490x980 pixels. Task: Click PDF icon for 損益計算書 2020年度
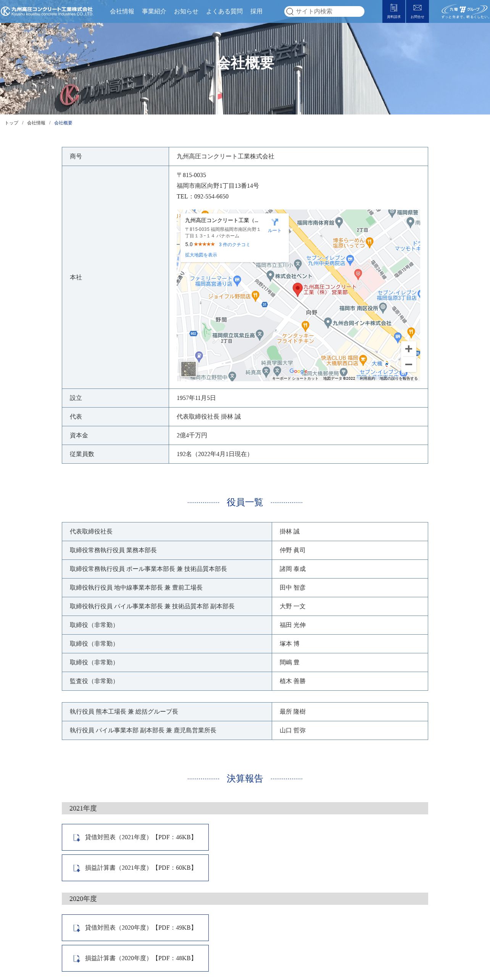point(77,958)
